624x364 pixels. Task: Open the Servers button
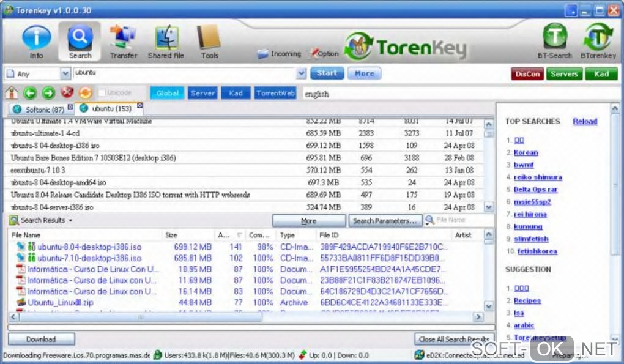564,74
